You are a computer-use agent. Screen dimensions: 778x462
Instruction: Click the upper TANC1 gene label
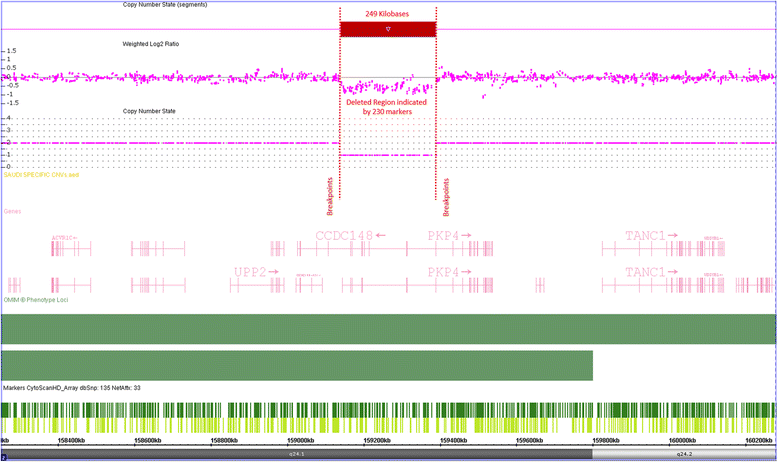coord(650,236)
